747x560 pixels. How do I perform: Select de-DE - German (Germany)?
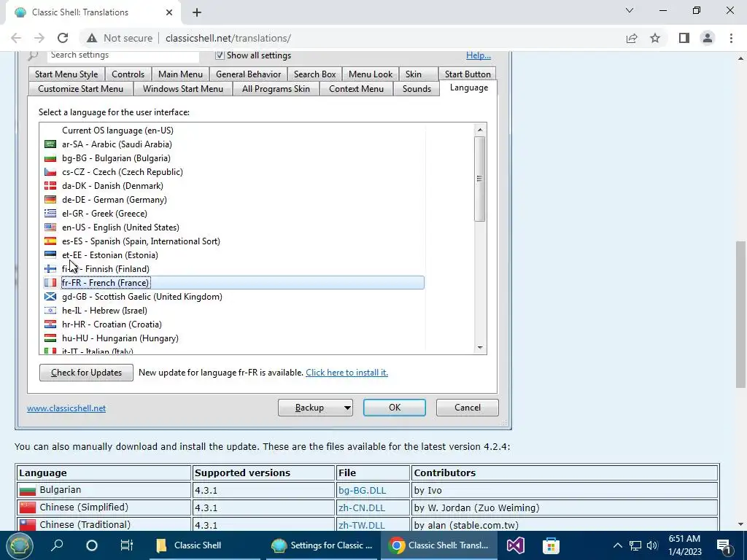pyautogui.click(x=233, y=200)
